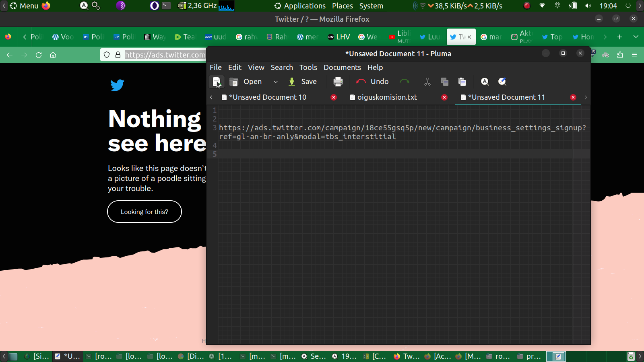
Task: Open the Tools menu in Pluma
Action: click(x=308, y=67)
